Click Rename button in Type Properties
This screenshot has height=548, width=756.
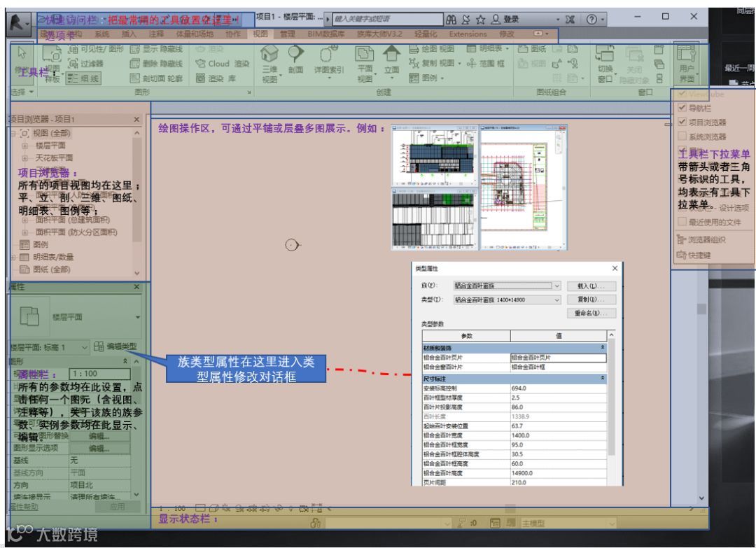click(x=592, y=313)
